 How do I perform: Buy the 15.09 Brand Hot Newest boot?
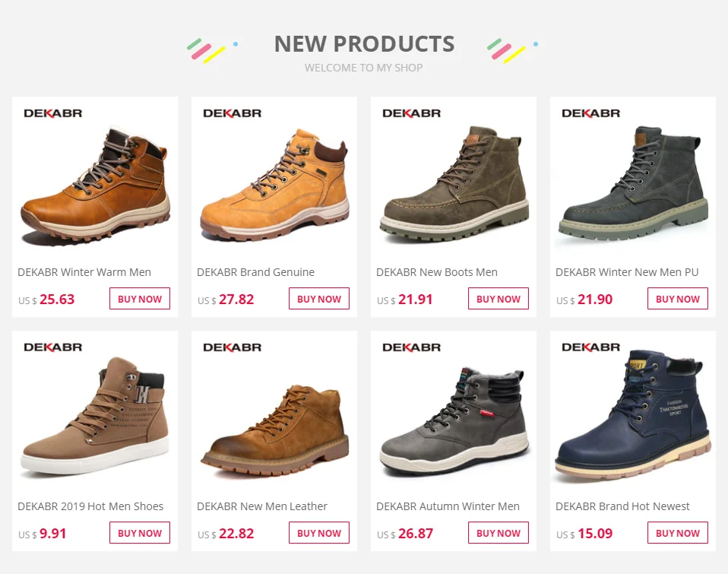(677, 533)
